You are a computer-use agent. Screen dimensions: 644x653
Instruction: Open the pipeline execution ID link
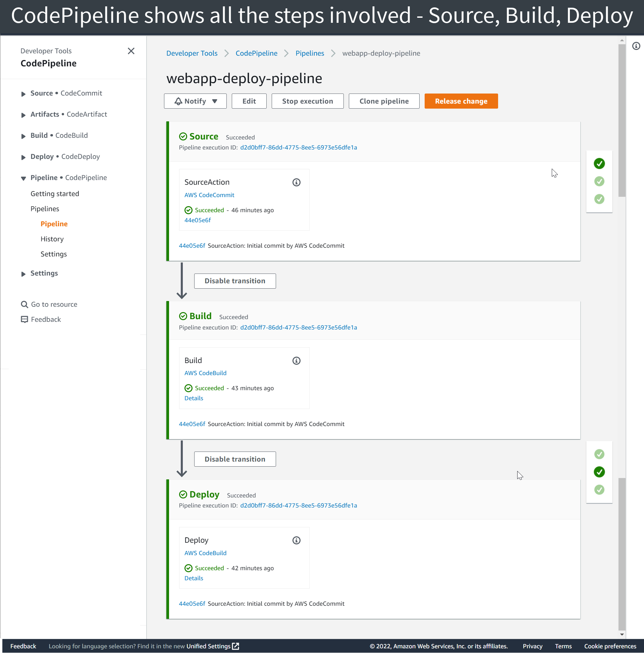pyautogui.click(x=298, y=147)
